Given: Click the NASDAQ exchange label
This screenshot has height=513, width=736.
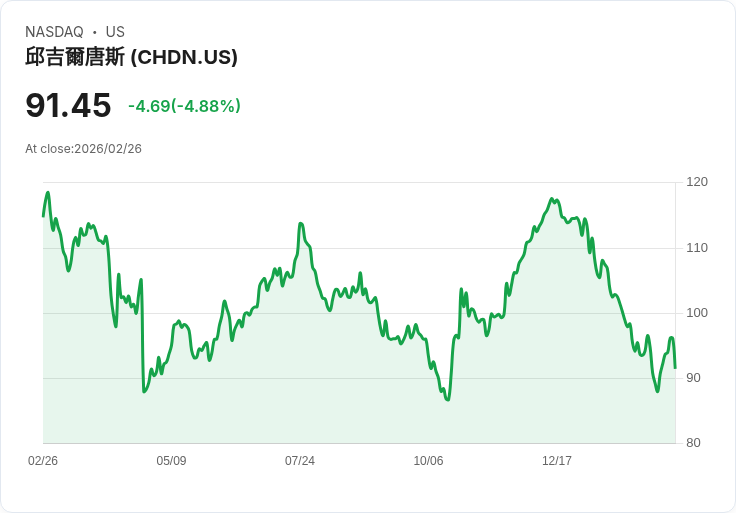Looking at the screenshot, I should [54, 32].
